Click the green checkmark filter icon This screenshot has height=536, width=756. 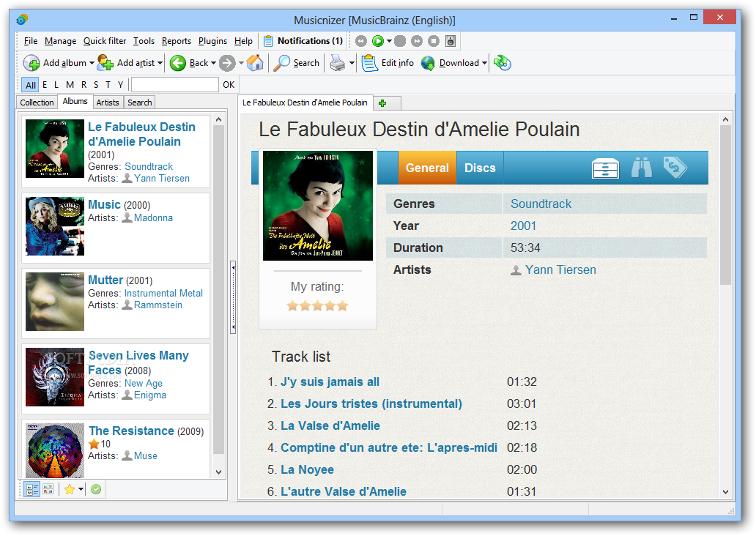point(96,489)
